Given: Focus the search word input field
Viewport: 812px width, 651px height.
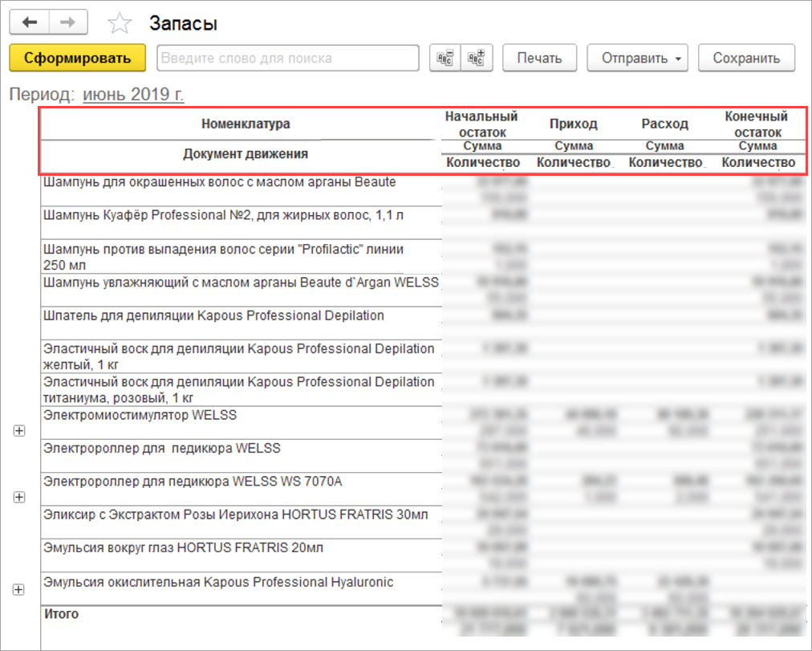Looking at the screenshot, I should [x=288, y=58].
